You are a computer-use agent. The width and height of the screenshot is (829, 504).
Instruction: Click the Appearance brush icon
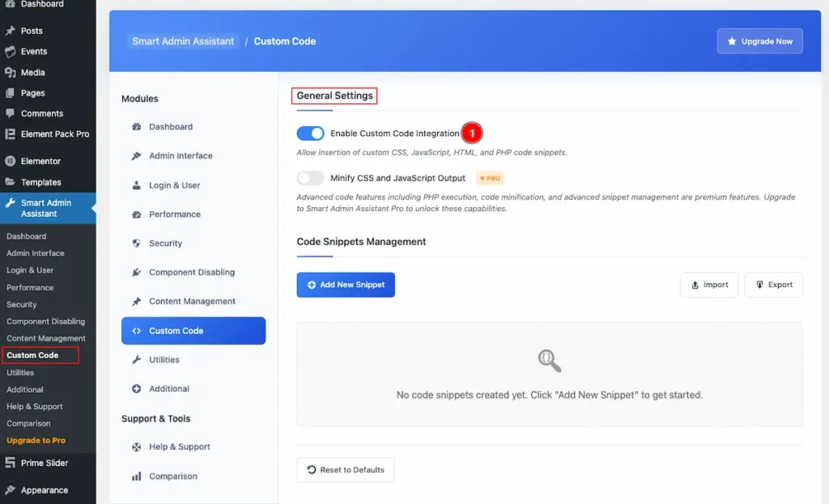click(x=10, y=489)
